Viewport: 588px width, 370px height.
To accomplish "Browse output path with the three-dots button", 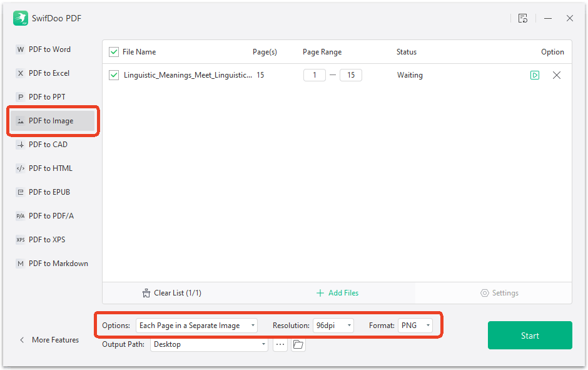I will coord(280,344).
